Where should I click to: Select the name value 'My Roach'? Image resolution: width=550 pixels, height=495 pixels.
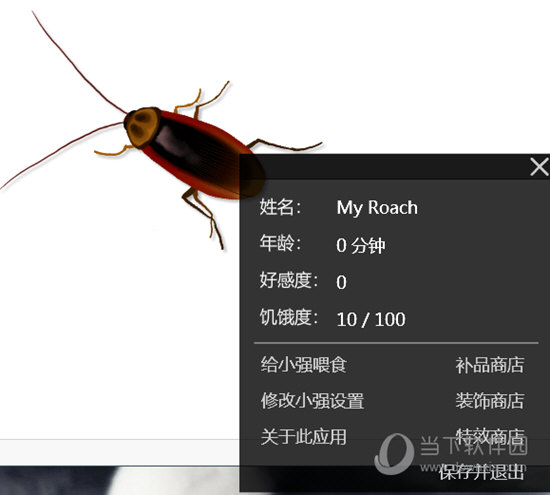tap(377, 208)
